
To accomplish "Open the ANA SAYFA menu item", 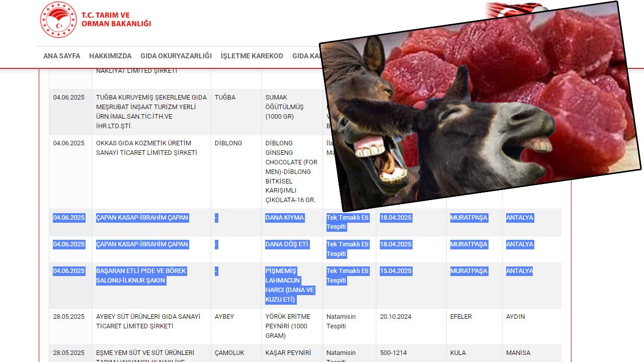I will point(62,56).
